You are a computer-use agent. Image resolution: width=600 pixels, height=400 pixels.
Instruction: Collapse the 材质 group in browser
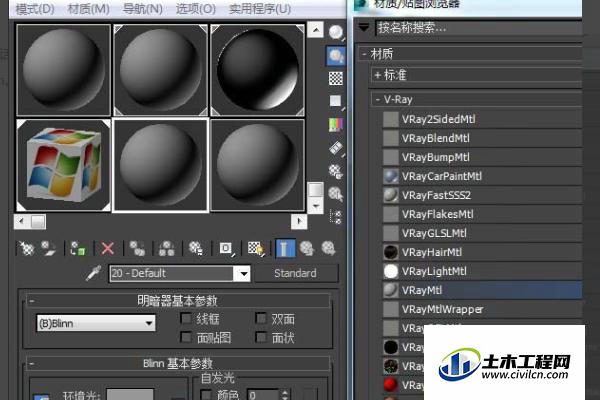tap(364, 54)
